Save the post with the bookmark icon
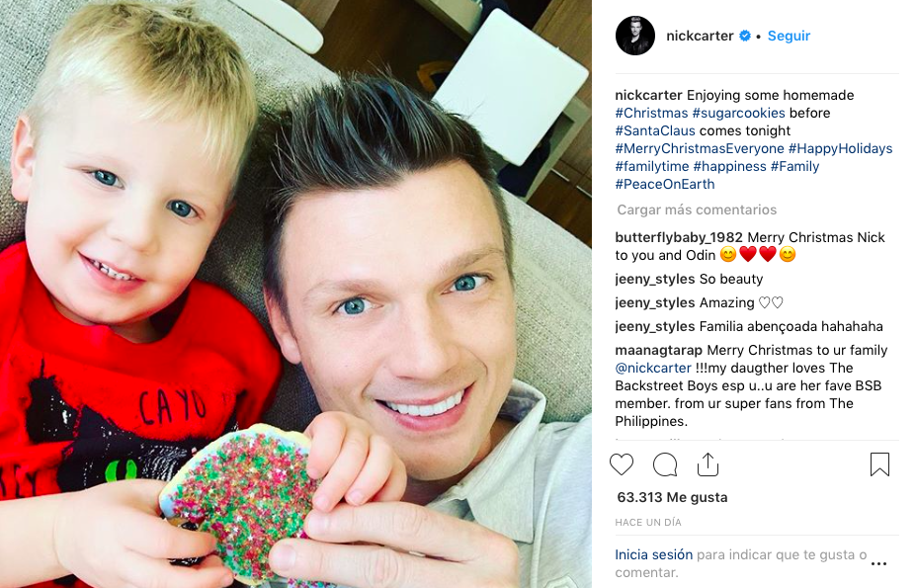 coord(879,464)
